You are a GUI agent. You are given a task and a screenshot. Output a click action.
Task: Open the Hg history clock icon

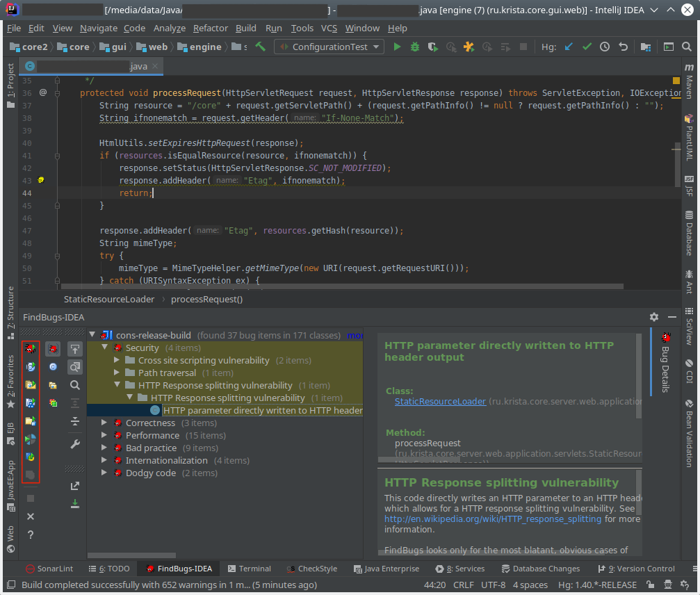pos(605,47)
